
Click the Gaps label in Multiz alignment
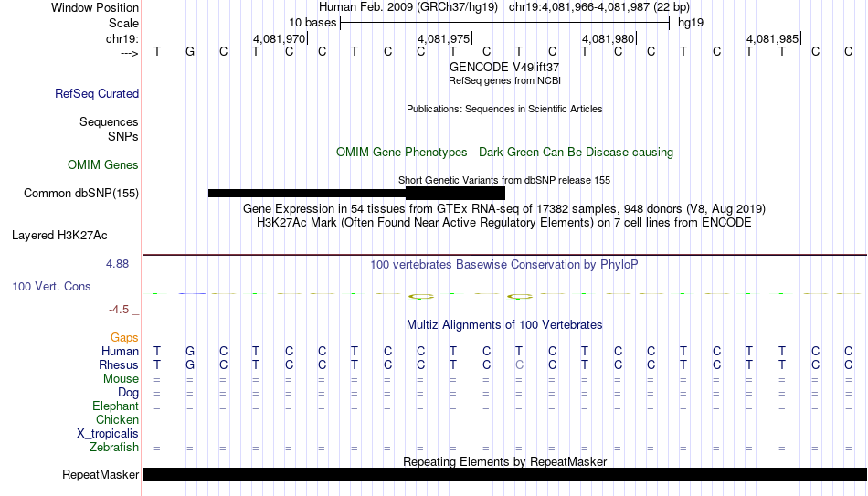124,337
